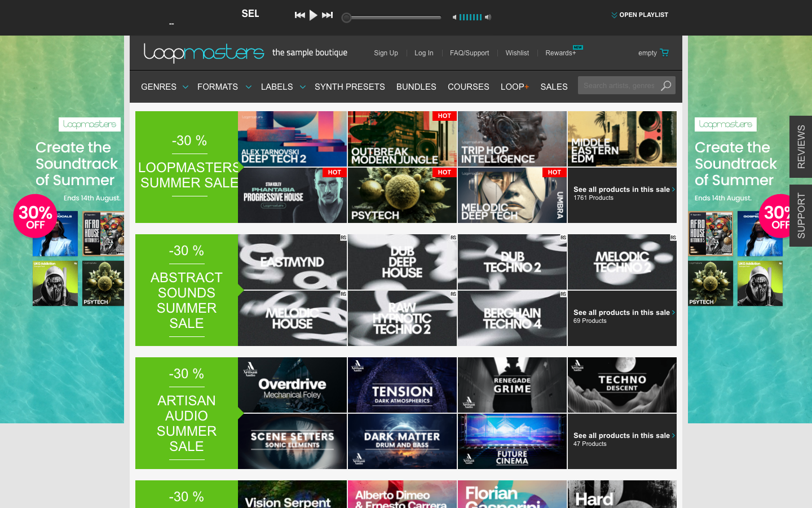
Task: Open Rewards+ page
Action: click(561, 53)
